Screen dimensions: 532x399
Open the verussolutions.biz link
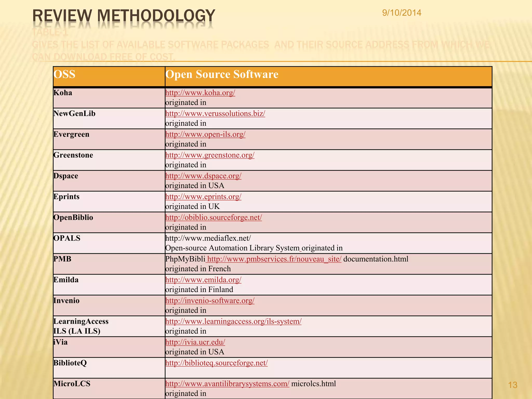coord(215,114)
